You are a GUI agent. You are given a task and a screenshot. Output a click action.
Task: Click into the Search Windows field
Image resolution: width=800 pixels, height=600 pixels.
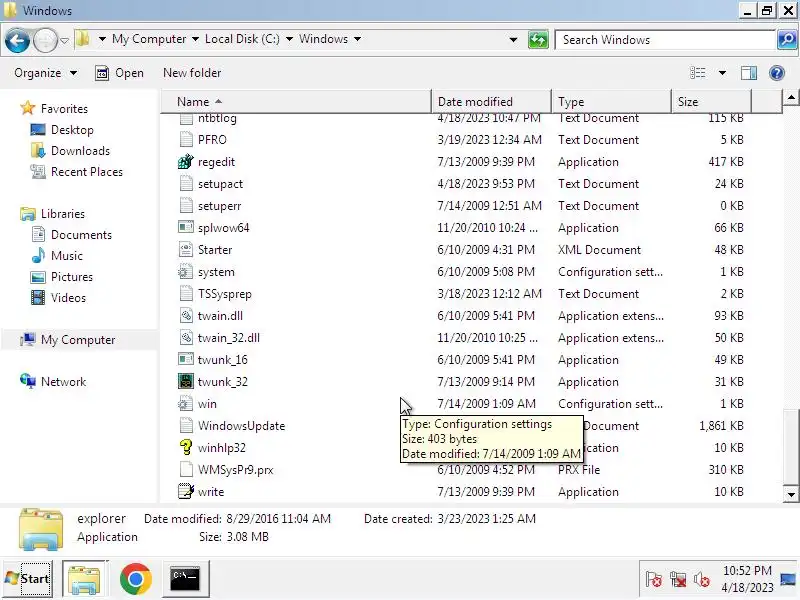pos(664,40)
